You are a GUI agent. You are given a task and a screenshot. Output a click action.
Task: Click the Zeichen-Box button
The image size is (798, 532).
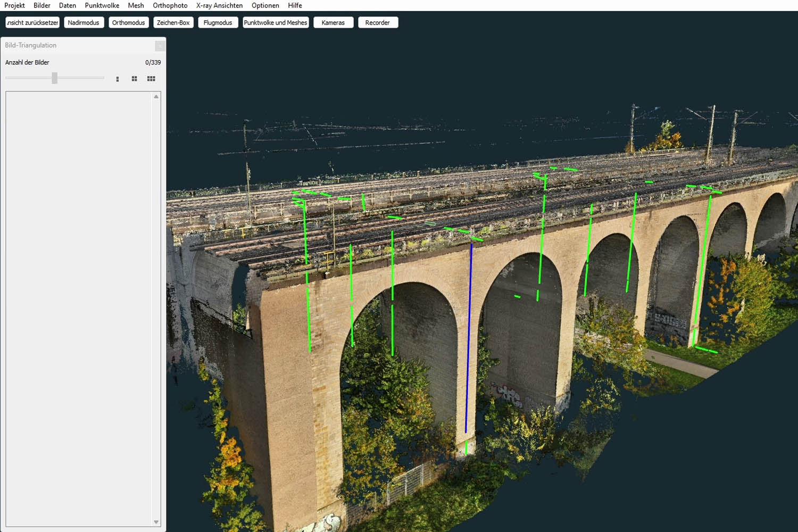click(x=173, y=22)
